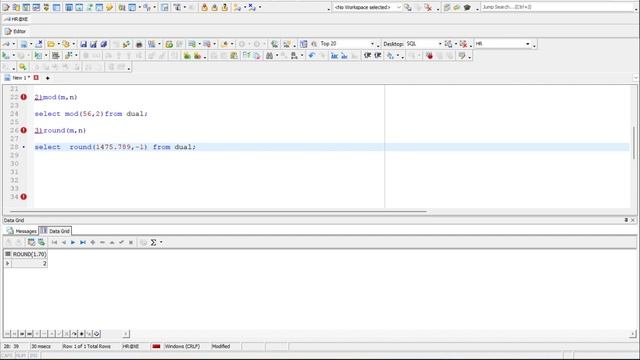The width and height of the screenshot is (640, 360).
Task: Select the Editor window tab
Action: 15,31
